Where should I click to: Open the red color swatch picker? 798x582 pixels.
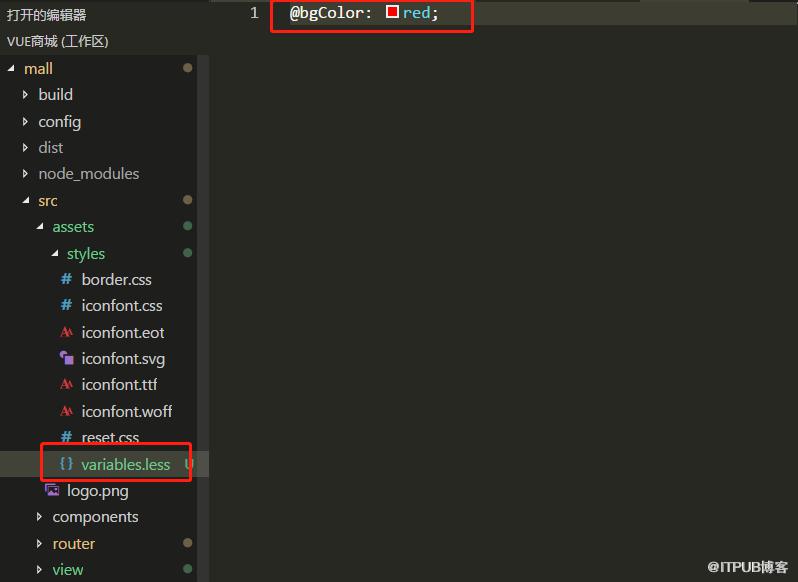pyautogui.click(x=392, y=12)
